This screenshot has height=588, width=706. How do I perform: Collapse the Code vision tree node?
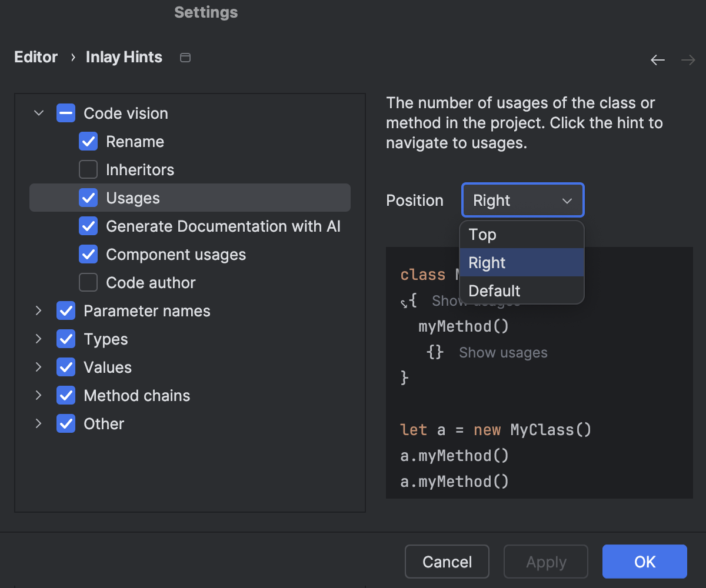pos(39,113)
